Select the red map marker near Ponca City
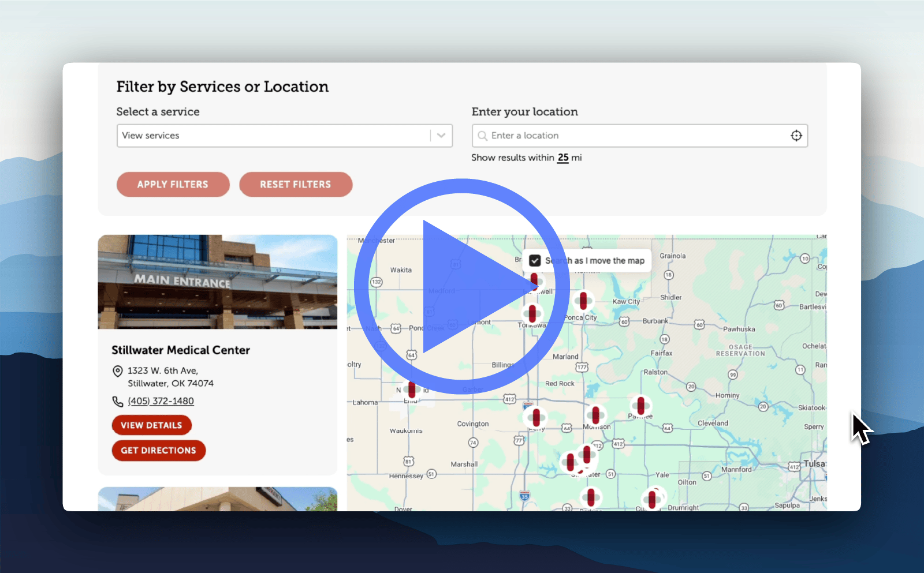The height and width of the screenshot is (573, 924). click(583, 301)
